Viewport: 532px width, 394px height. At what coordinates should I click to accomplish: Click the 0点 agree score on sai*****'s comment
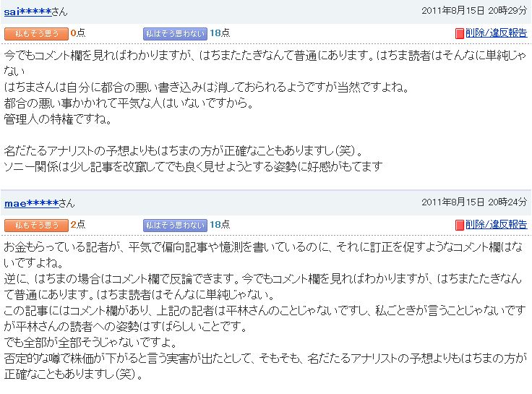77,33
